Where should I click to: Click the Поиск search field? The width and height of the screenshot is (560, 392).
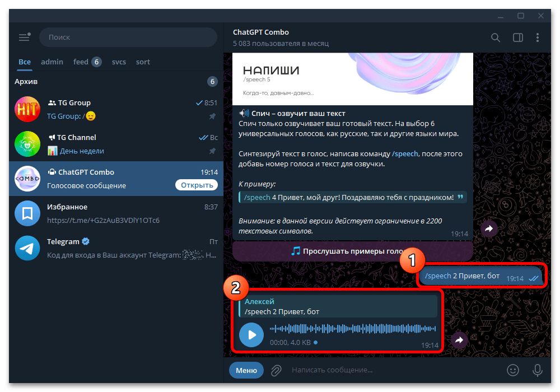click(x=128, y=37)
